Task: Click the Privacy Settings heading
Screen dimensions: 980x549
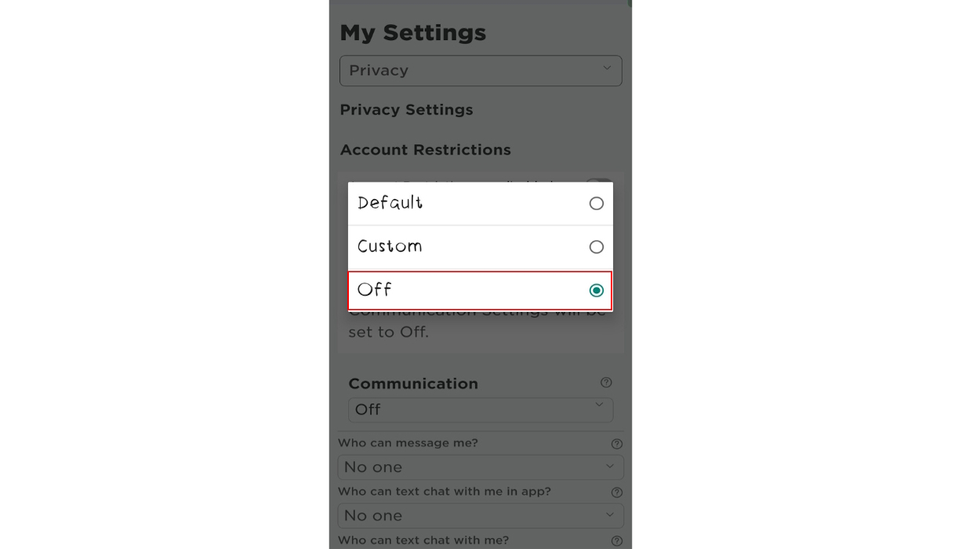Action: pos(406,110)
